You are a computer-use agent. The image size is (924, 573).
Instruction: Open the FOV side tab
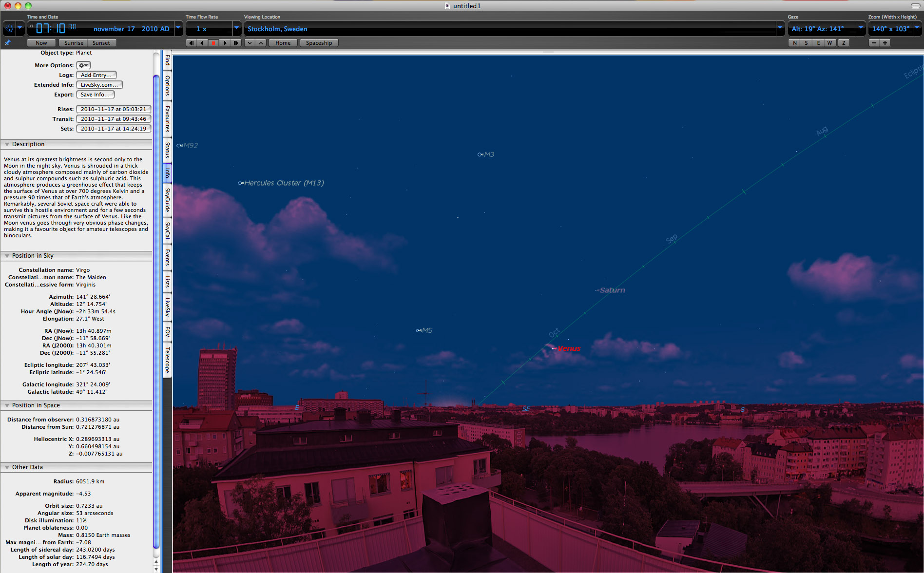coord(167,332)
